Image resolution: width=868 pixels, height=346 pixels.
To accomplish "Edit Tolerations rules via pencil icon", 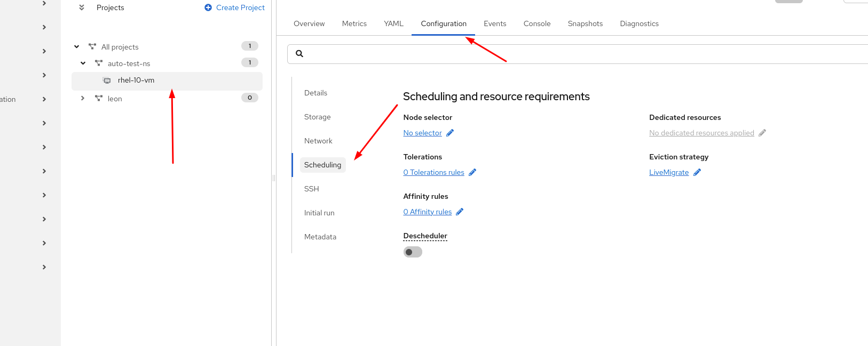I will [x=472, y=172].
